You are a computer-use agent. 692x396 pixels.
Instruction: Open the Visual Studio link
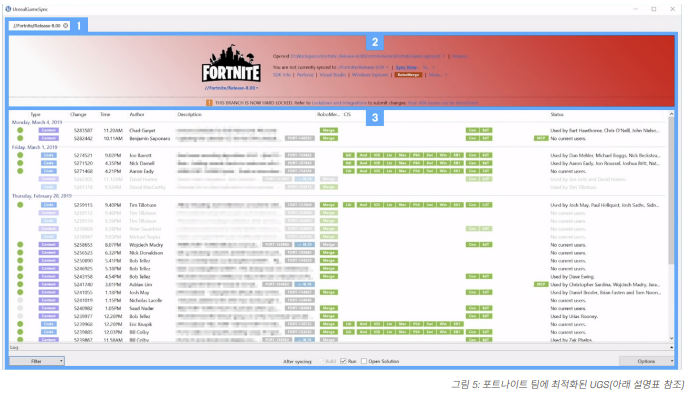(332, 75)
